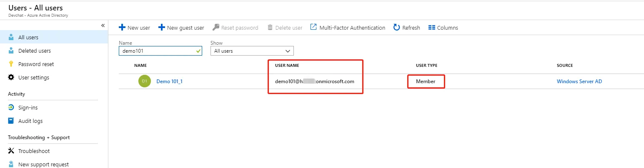The height and width of the screenshot is (168, 644).
Task: Click the All users person icon
Action: point(11,37)
